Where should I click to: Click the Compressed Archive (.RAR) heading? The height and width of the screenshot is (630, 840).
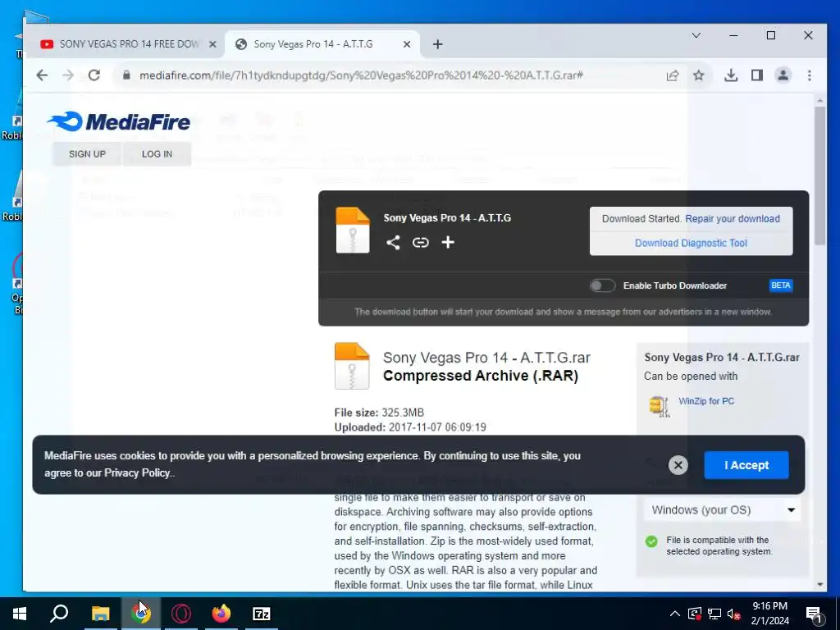click(481, 376)
